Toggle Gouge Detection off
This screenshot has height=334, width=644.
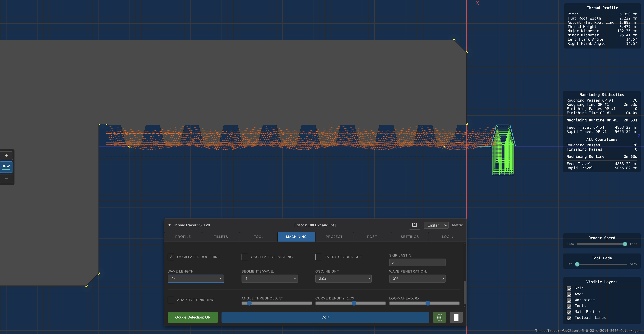(193, 317)
